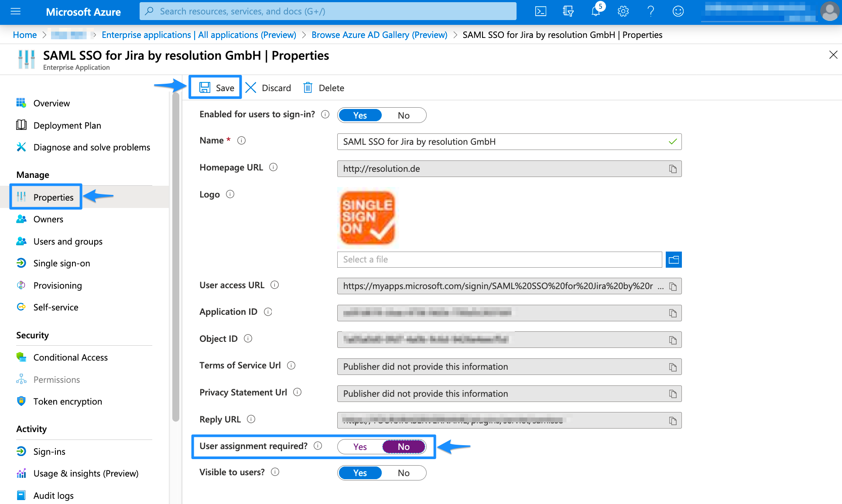This screenshot has width=842, height=504.
Task: Open the portal hamburger menu
Action: tap(16, 11)
